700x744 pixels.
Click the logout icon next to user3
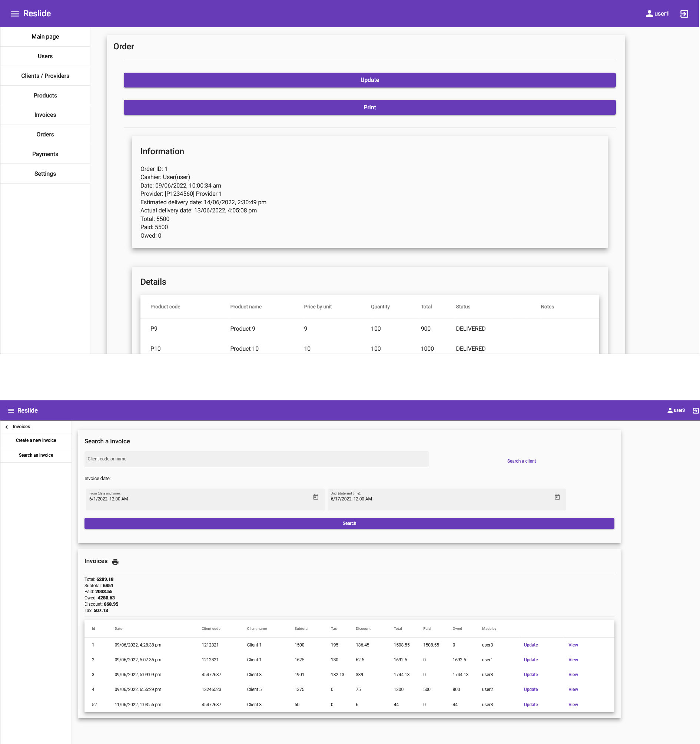coord(696,410)
